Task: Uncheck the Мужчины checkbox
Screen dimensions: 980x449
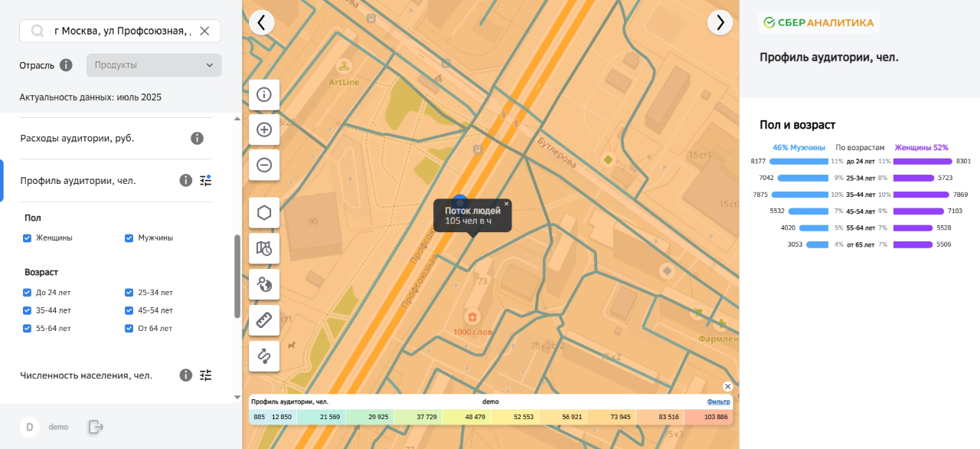Action: (129, 238)
